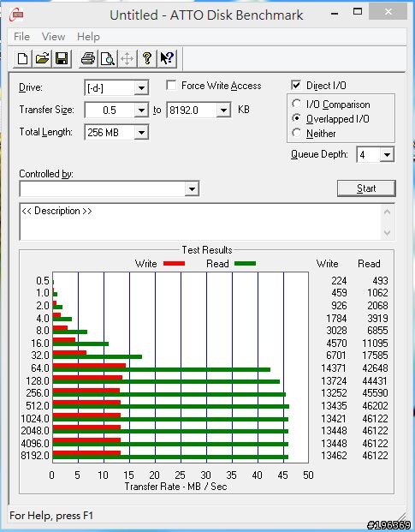The height and width of the screenshot is (532, 415).
Task: Select the Neither radio button
Action: point(296,133)
